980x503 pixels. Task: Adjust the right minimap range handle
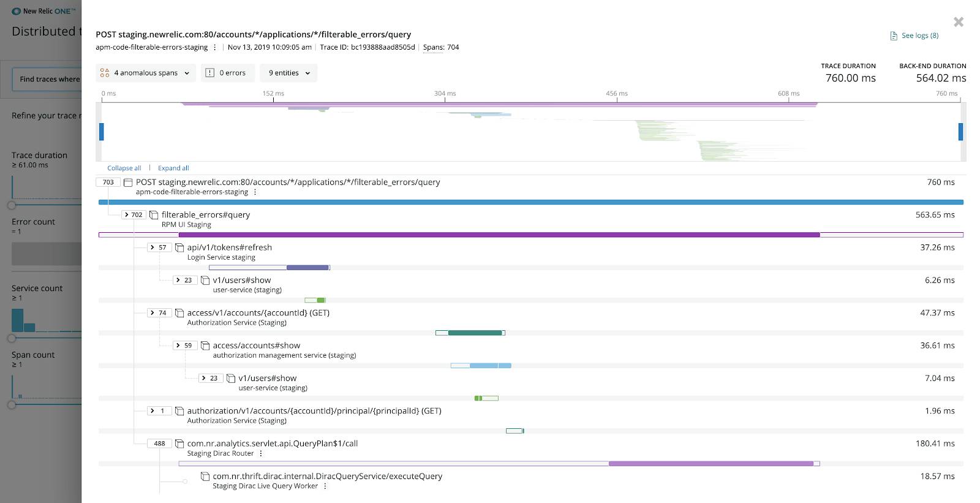pyautogui.click(x=960, y=132)
